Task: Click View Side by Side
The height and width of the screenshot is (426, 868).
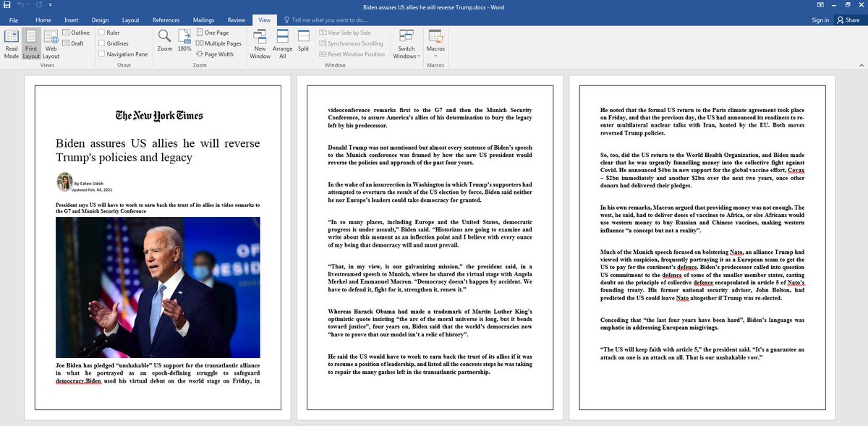Action: coord(345,33)
